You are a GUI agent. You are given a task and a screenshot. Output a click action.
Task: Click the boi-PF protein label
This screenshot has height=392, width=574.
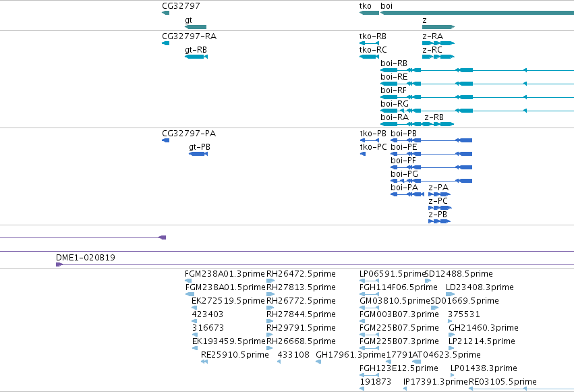coord(403,161)
